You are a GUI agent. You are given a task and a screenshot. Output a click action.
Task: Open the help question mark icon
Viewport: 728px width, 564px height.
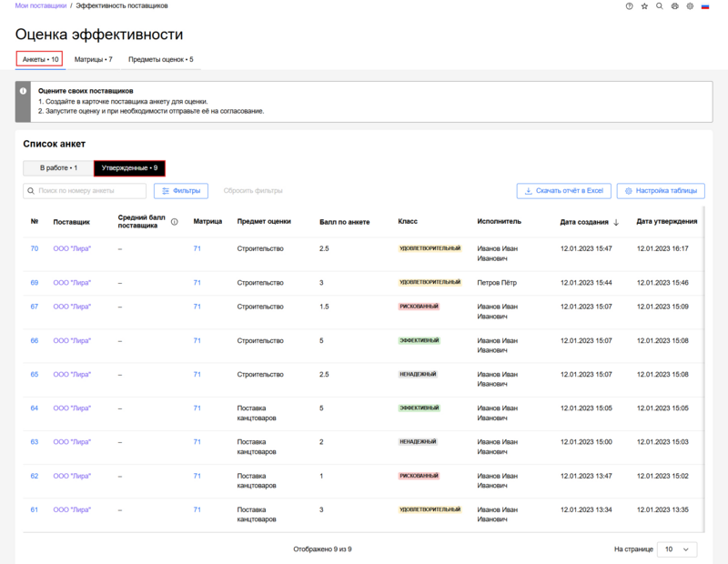coord(629,6)
